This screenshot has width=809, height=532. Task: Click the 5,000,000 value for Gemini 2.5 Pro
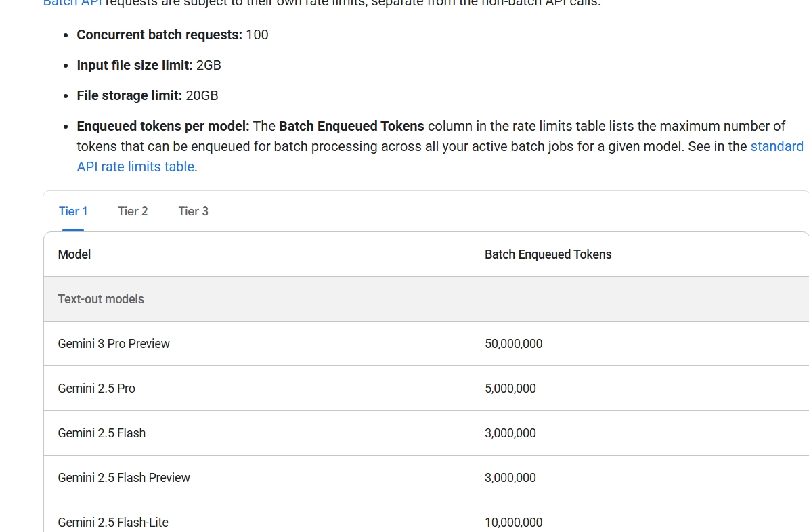point(510,389)
